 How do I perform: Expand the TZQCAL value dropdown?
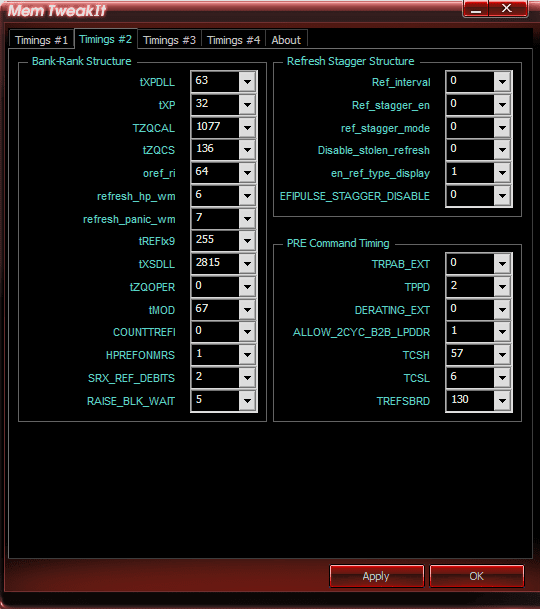point(247,128)
